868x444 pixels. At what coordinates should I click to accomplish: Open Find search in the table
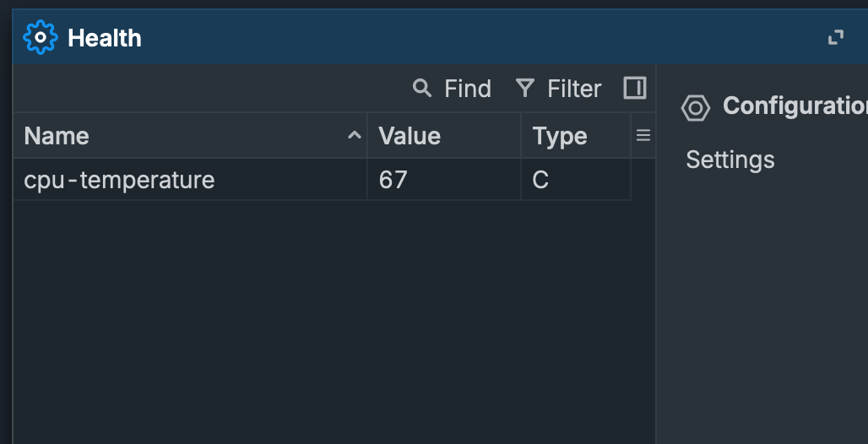(x=453, y=89)
